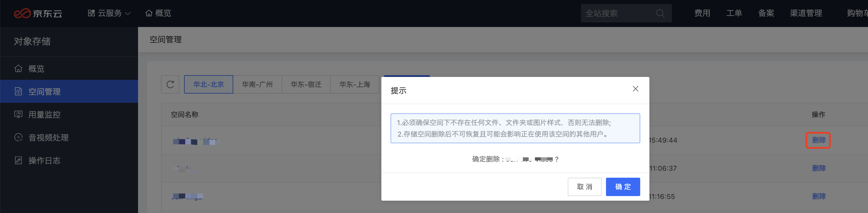Click the 操作日志 edit icon

click(18, 160)
